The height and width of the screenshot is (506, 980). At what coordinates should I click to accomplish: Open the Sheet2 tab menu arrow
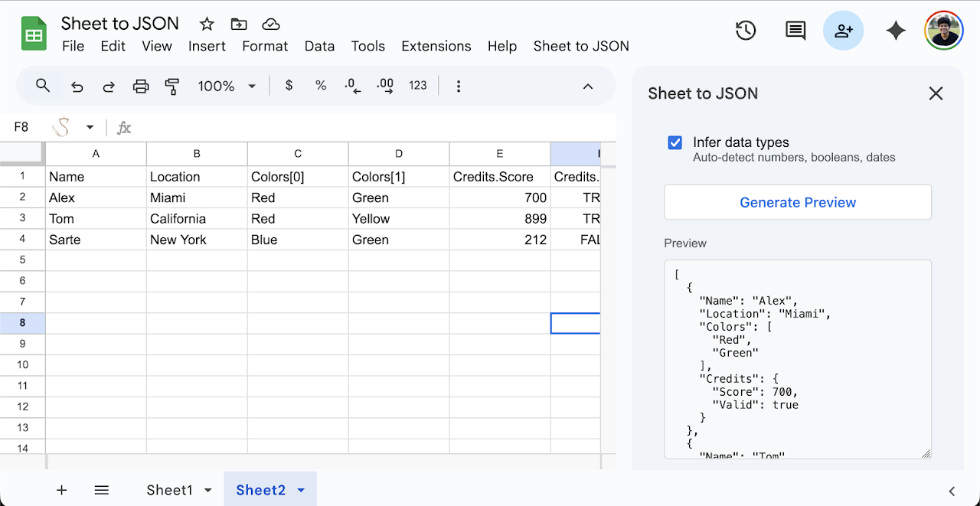[x=300, y=489]
